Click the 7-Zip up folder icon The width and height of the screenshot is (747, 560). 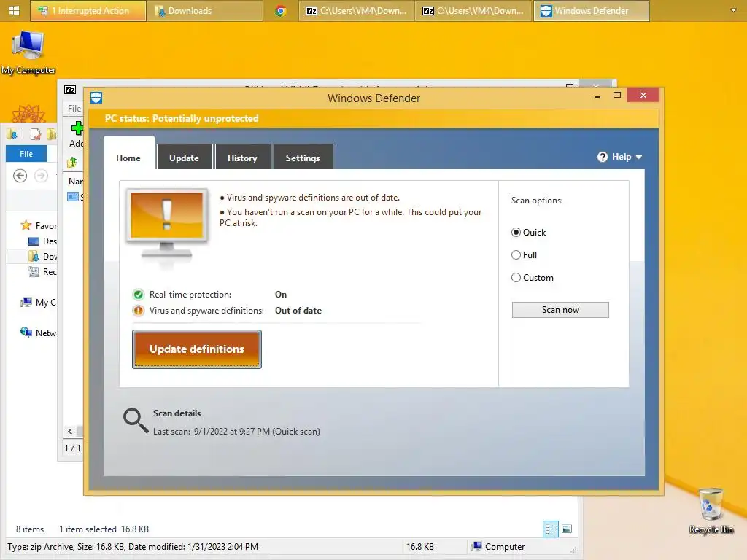point(72,163)
